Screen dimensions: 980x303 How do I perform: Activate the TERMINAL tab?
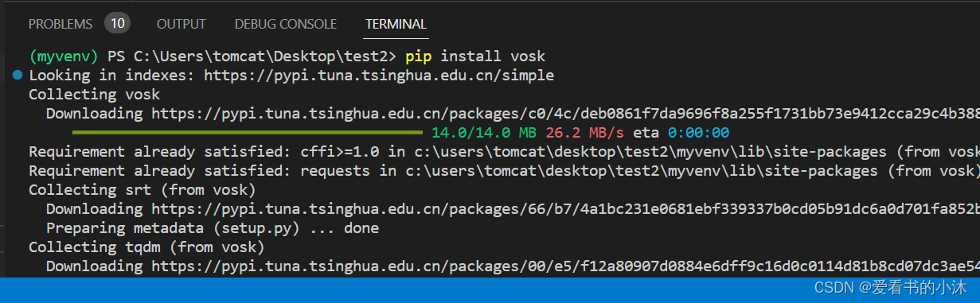coord(396,24)
